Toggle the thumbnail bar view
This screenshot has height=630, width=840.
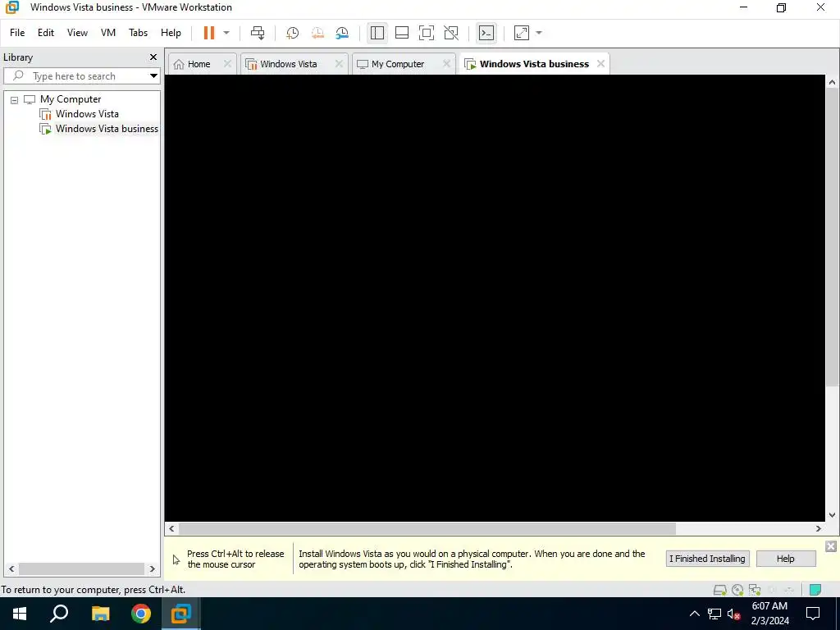(402, 33)
